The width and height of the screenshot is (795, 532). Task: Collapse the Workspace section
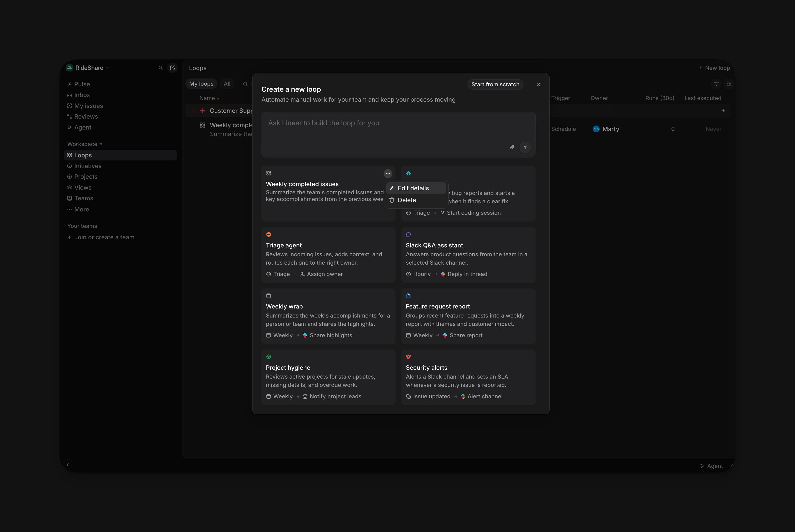click(85, 144)
